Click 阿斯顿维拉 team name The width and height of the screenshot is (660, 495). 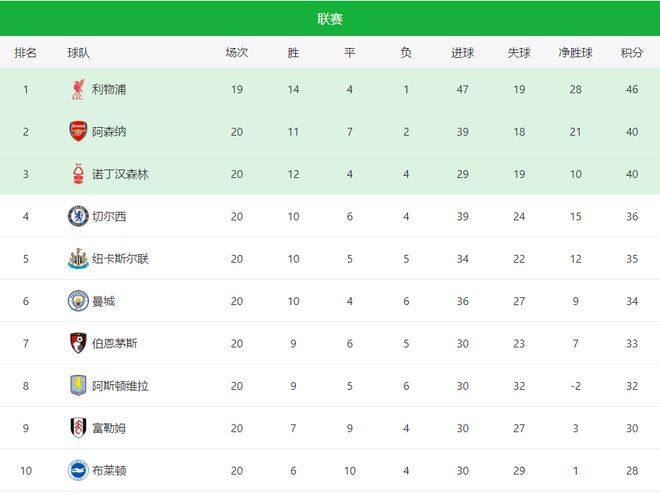[x=120, y=386]
